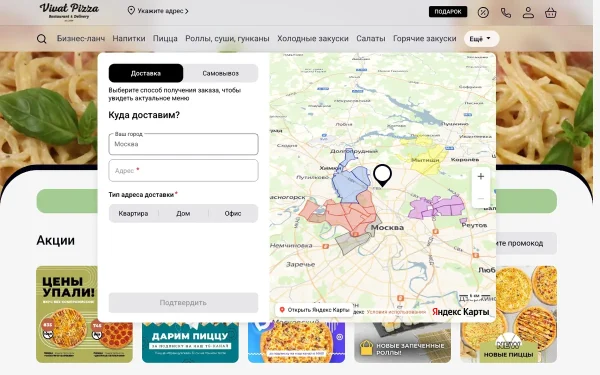Expand the Ещё menu dropdown

coord(481,39)
